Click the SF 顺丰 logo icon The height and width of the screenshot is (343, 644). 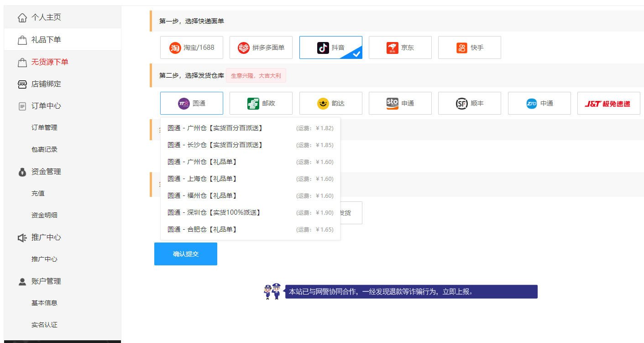coord(462,103)
